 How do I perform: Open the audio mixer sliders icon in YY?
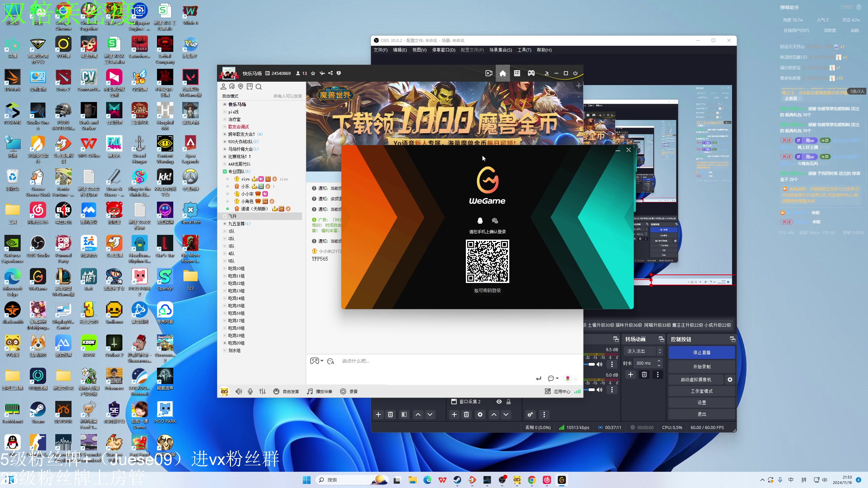click(262, 391)
